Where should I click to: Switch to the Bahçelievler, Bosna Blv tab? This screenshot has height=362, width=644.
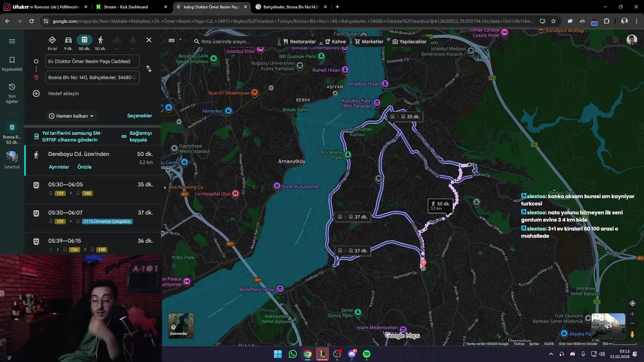point(291,7)
